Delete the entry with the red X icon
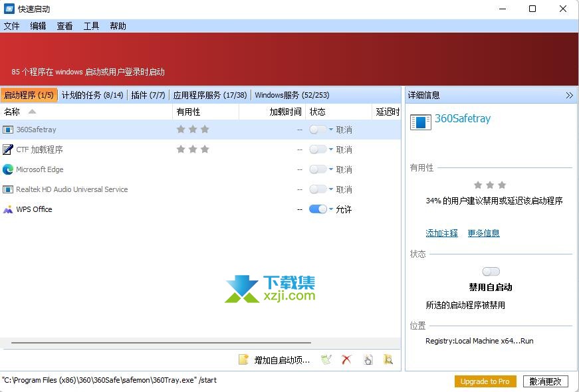The image size is (579, 392). pos(346,359)
